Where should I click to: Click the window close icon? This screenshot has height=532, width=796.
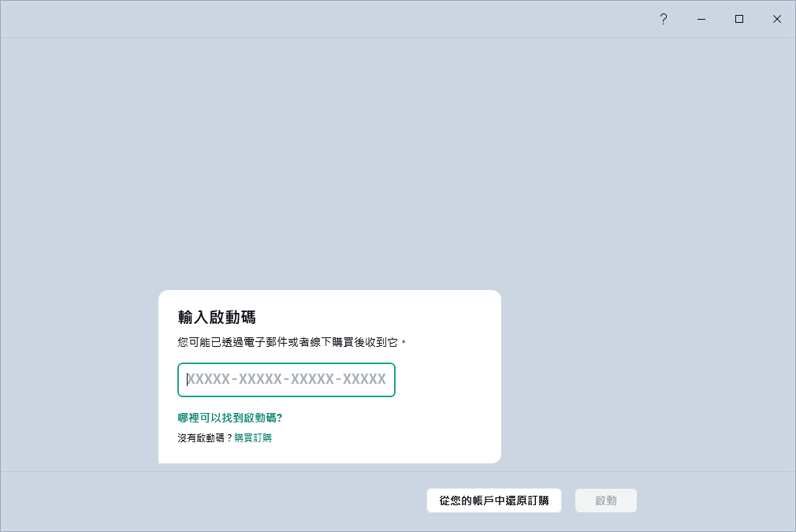point(777,19)
